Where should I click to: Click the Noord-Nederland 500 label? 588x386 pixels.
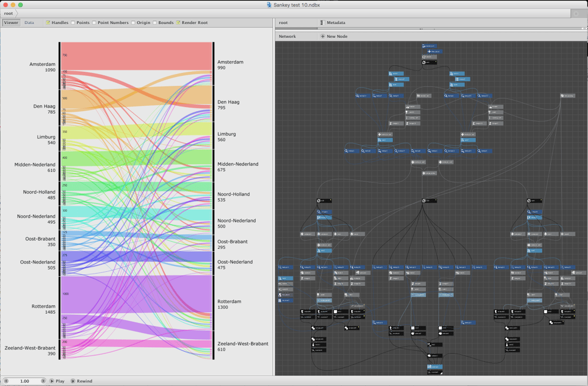(236, 224)
